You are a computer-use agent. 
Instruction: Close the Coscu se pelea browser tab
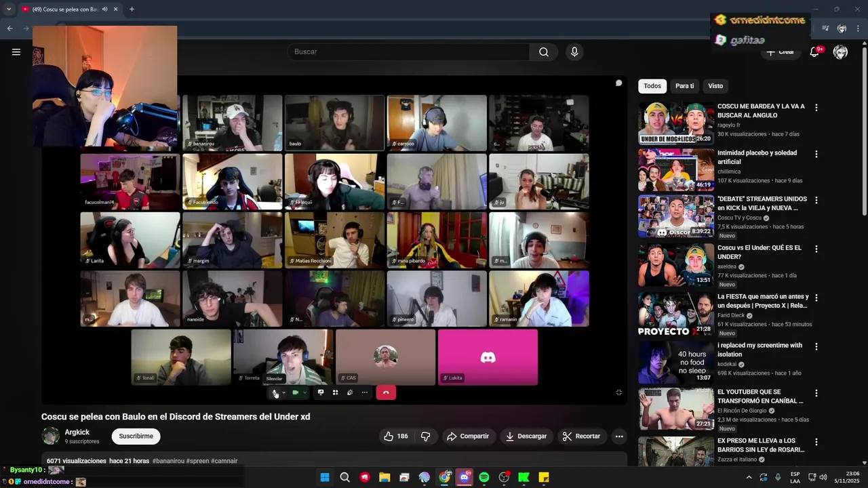click(x=116, y=9)
